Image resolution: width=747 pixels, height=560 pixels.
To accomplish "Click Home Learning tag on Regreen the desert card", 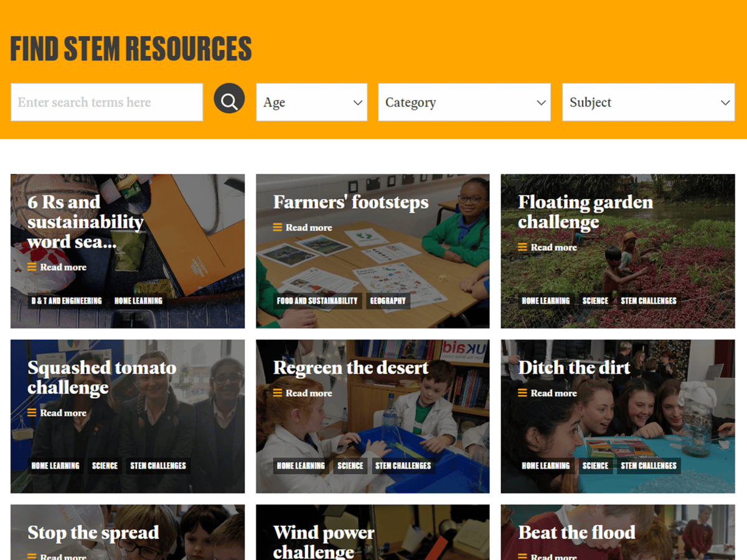I will coord(301,466).
